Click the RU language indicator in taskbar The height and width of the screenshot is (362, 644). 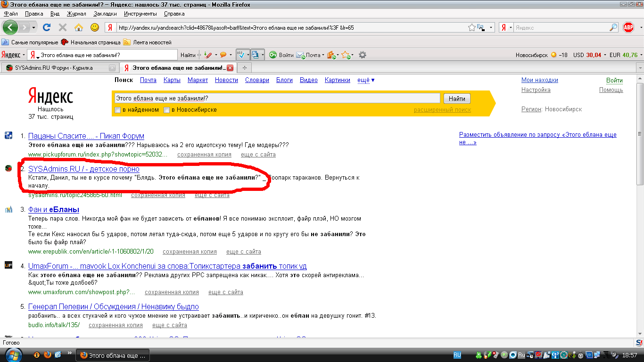457,355
